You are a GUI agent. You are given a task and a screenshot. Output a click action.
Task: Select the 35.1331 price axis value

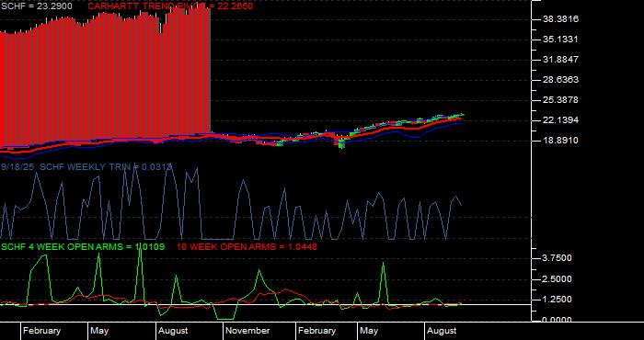click(560, 40)
